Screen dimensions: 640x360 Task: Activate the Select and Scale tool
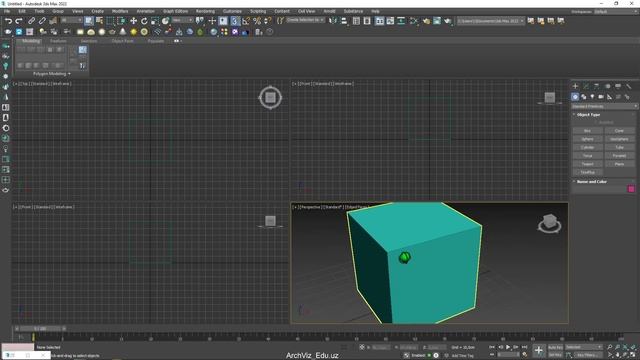pos(155,20)
